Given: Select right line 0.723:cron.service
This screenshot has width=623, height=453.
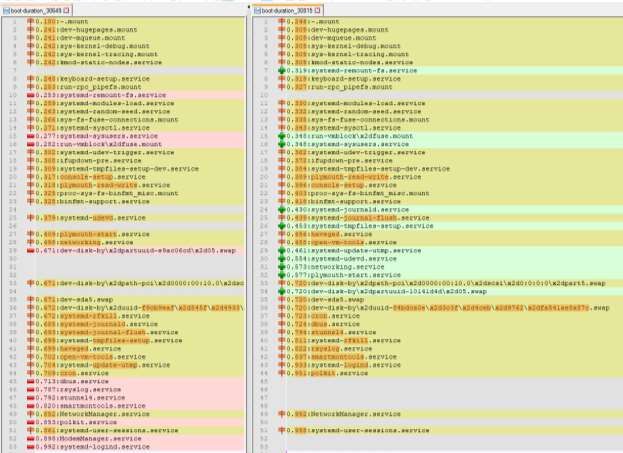Looking at the screenshot, I should (323, 316).
